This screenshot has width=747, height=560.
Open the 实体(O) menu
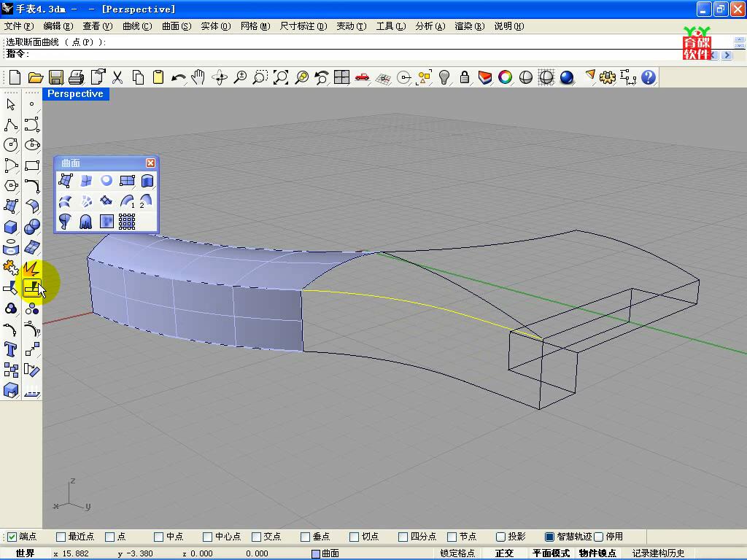216,26
